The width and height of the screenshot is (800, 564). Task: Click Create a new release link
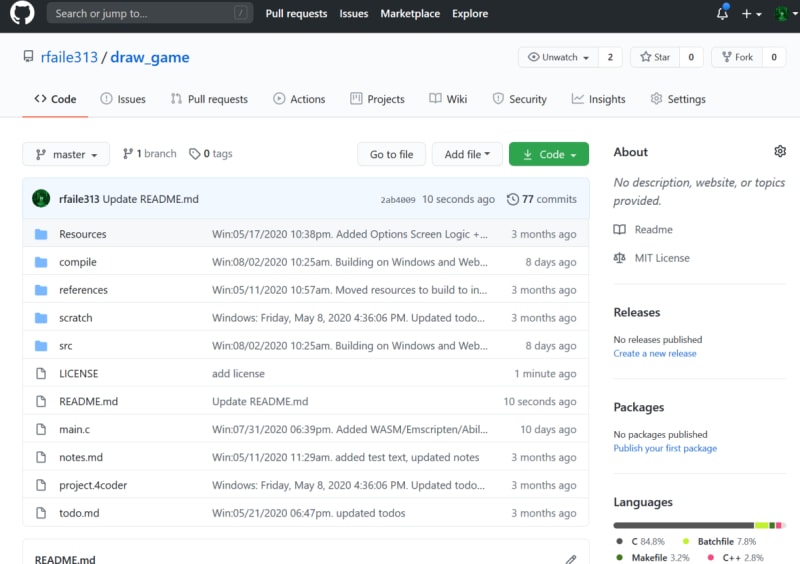tap(654, 353)
